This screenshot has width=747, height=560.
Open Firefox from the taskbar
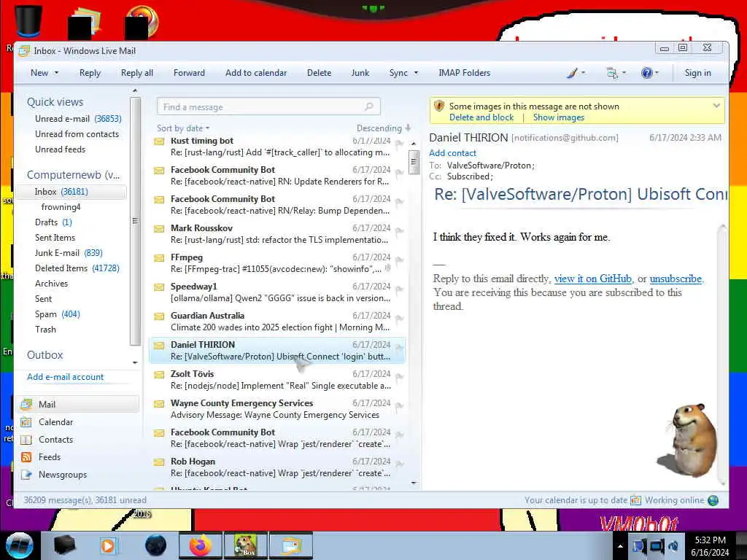(200, 545)
